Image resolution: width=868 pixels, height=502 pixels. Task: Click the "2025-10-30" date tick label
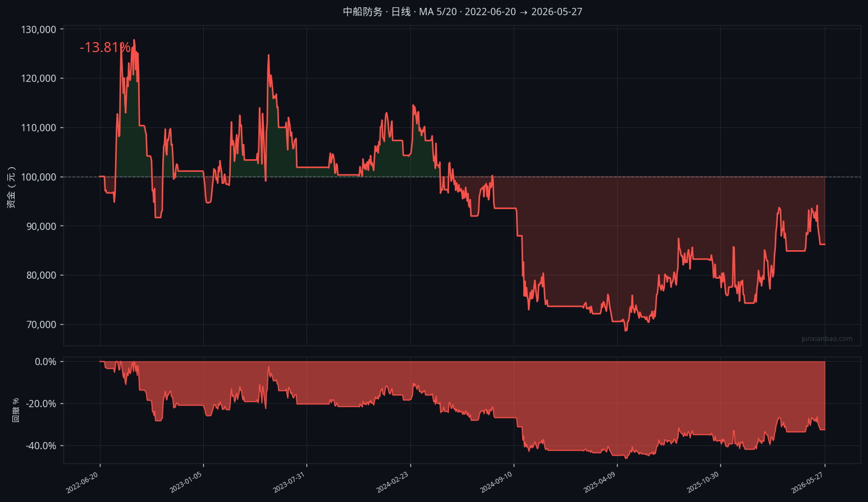tap(703, 482)
